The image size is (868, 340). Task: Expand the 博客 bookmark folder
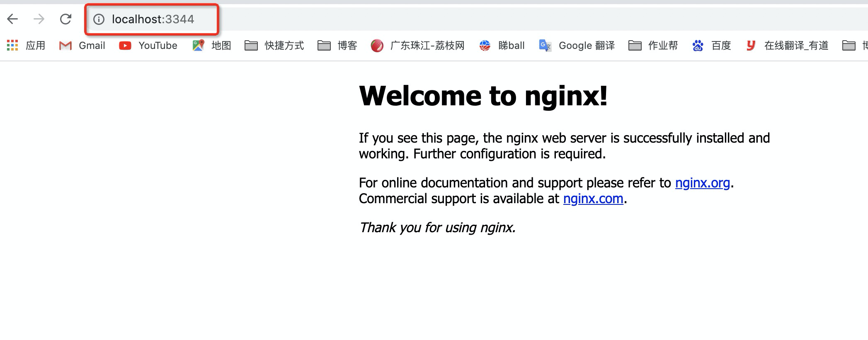(x=337, y=46)
